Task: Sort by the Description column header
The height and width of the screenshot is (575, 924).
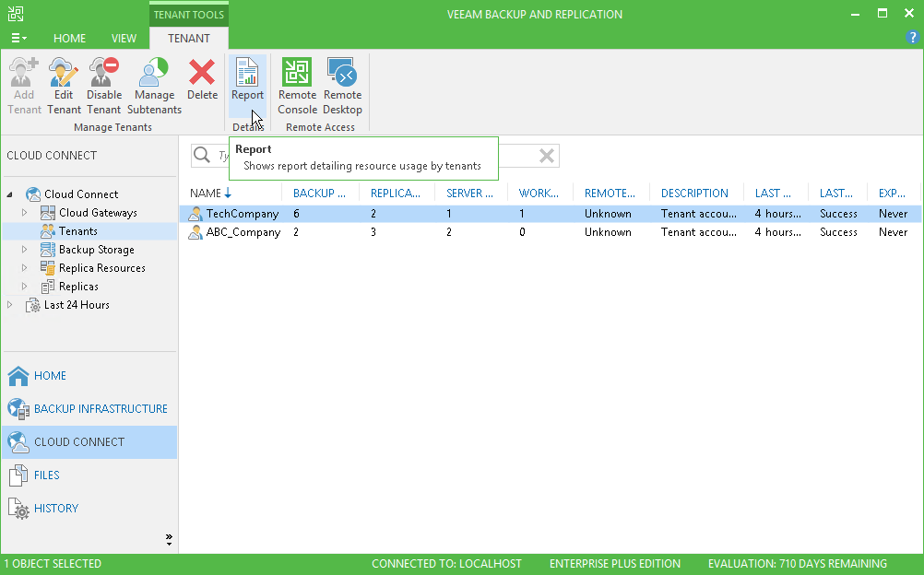Action: click(694, 194)
